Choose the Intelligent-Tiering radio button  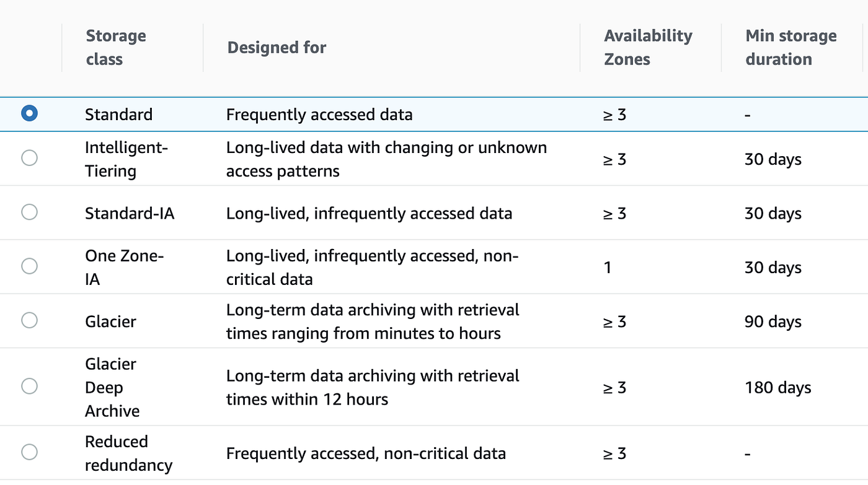coord(29,158)
